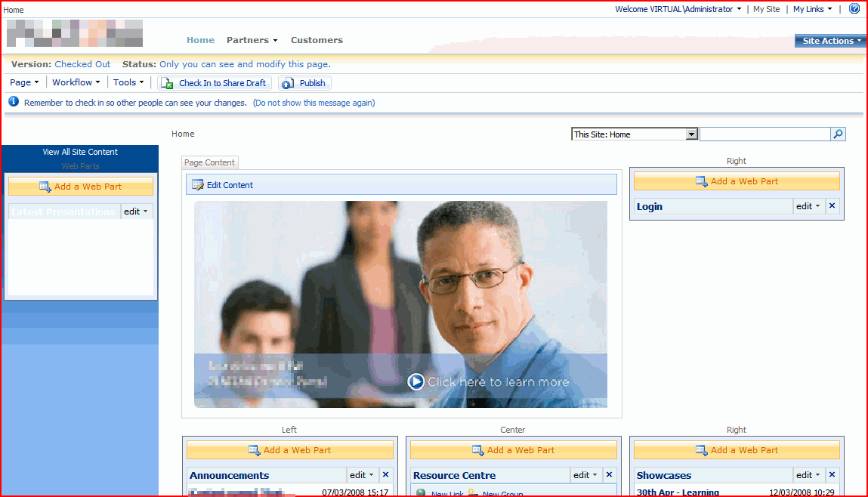
Task: Click Do not show this message again
Action: pos(314,103)
